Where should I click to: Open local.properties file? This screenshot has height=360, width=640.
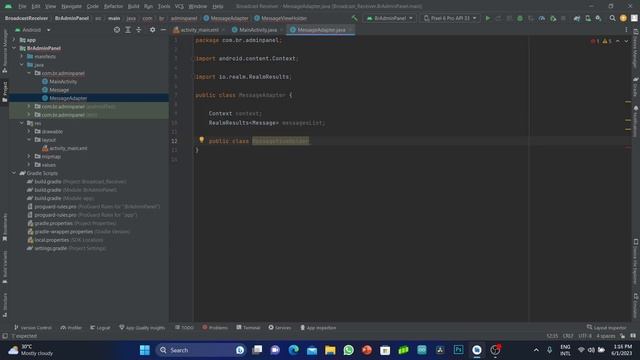pos(51,240)
